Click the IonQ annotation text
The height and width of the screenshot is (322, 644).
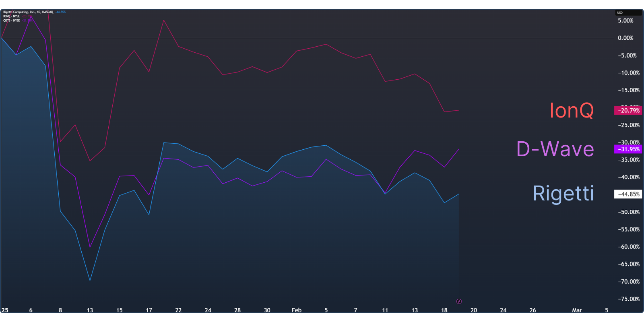(572, 110)
